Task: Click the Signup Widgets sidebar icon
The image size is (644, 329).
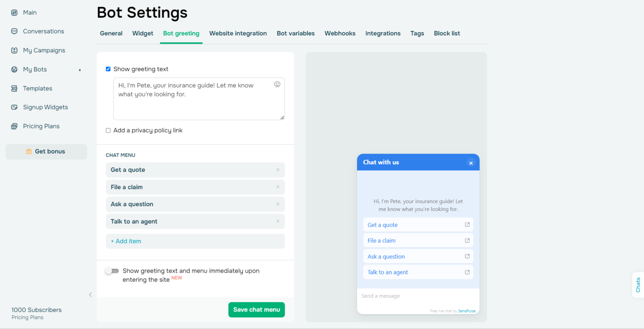Action: [15, 108]
